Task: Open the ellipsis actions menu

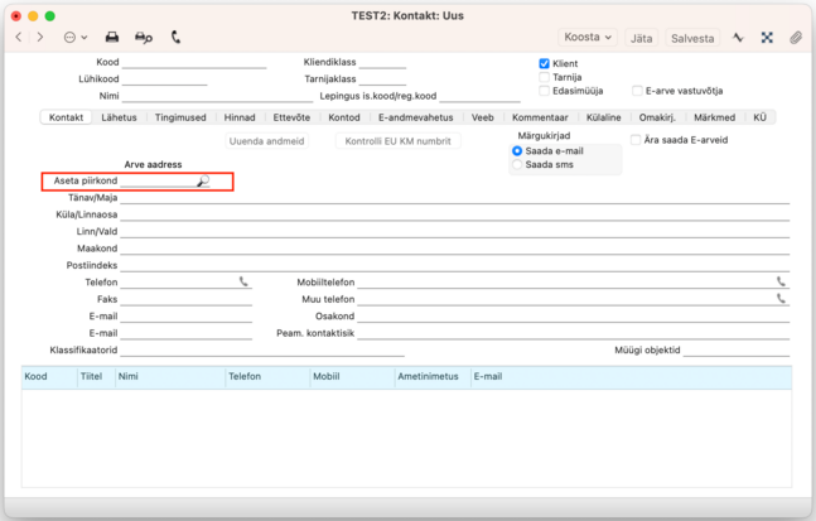Action: pos(75,37)
